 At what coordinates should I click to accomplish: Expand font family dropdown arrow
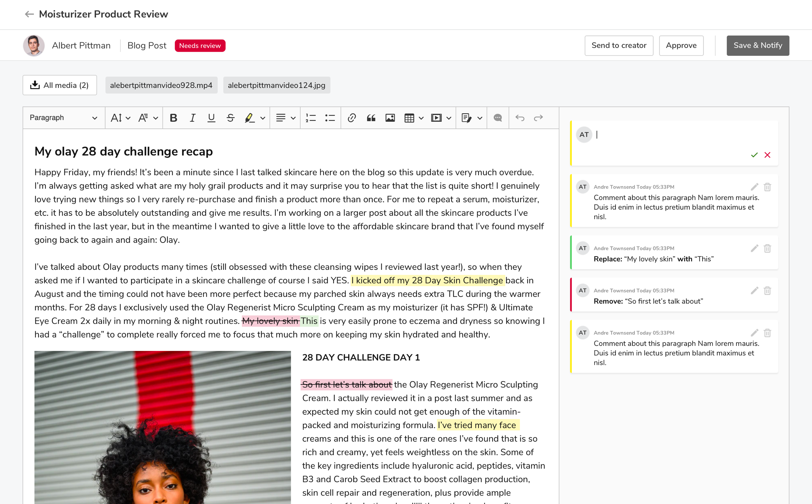(155, 118)
